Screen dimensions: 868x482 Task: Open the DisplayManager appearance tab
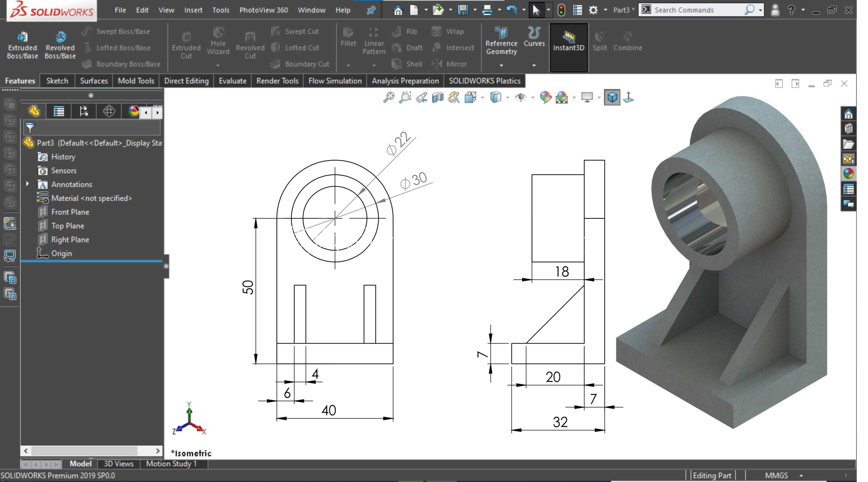tap(133, 111)
